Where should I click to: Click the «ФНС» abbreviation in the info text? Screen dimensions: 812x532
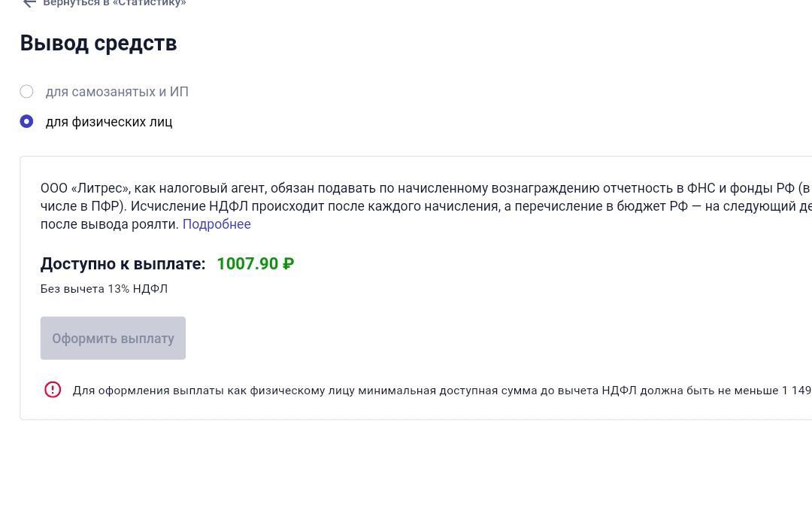pyautogui.click(x=701, y=188)
